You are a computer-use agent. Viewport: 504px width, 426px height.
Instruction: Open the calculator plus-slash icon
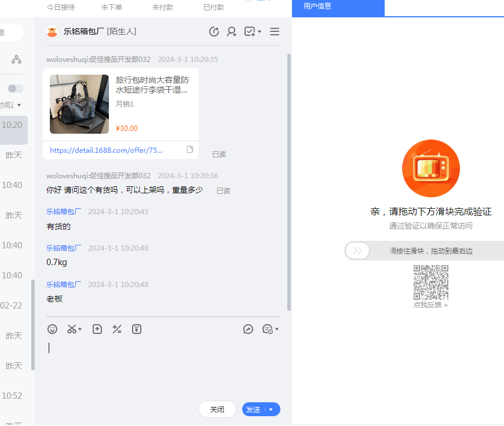coord(117,329)
